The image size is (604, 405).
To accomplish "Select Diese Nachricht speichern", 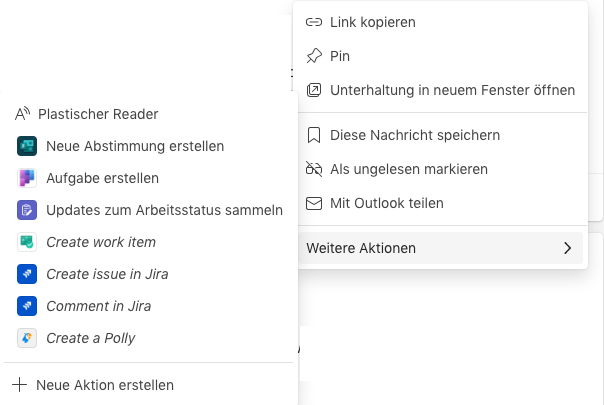I will point(414,135).
